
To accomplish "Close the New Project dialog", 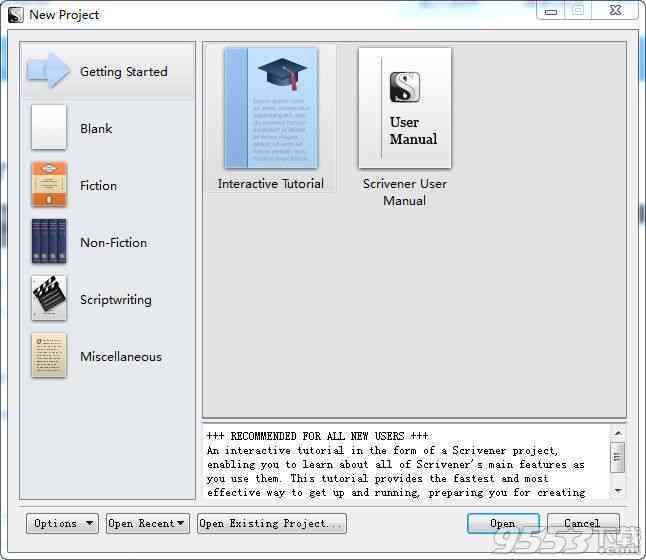I will [616, 11].
